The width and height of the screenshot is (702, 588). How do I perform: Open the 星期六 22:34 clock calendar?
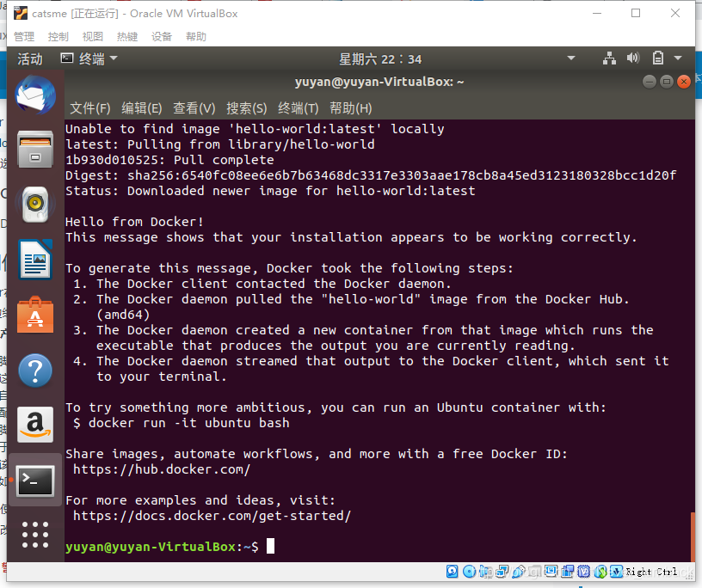(380, 59)
